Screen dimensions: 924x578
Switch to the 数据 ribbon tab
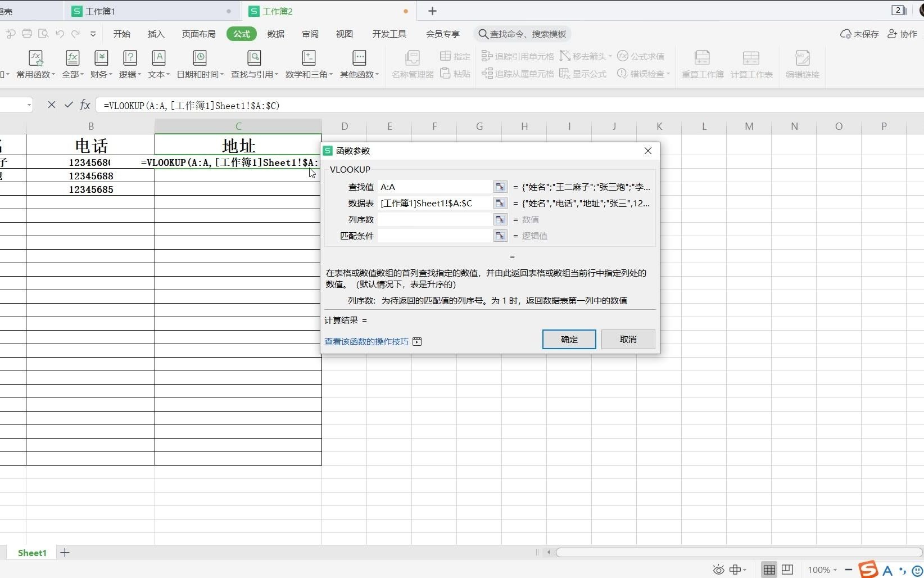275,34
